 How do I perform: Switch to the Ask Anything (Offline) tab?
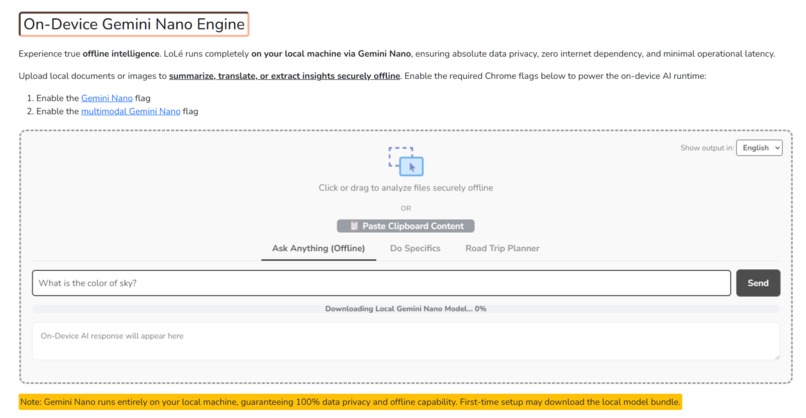click(x=319, y=248)
